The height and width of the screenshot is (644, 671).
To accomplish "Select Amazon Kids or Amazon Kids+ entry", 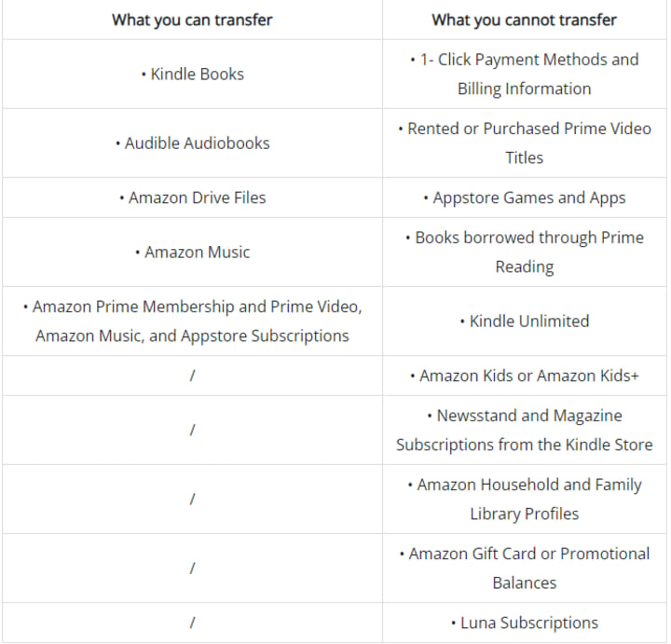I will (x=524, y=376).
